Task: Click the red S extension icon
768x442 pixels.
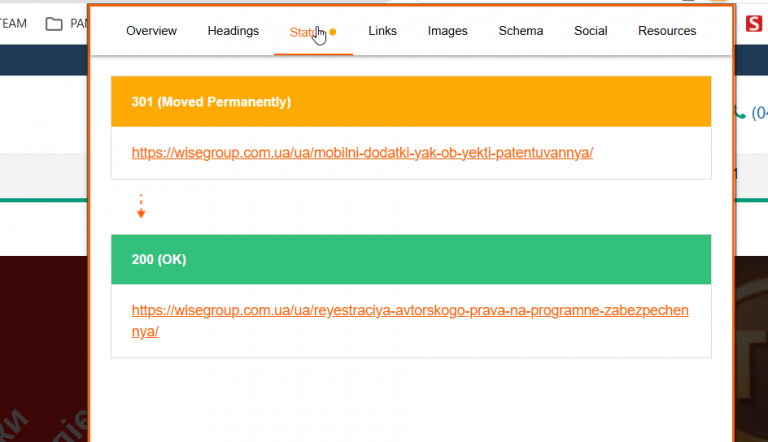Action: (754, 23)
